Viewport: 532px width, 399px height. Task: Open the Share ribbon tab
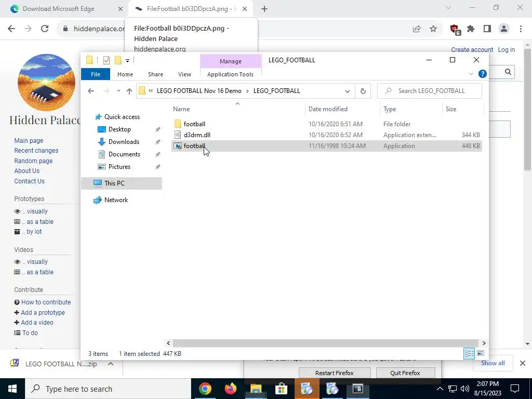(155, 74)
